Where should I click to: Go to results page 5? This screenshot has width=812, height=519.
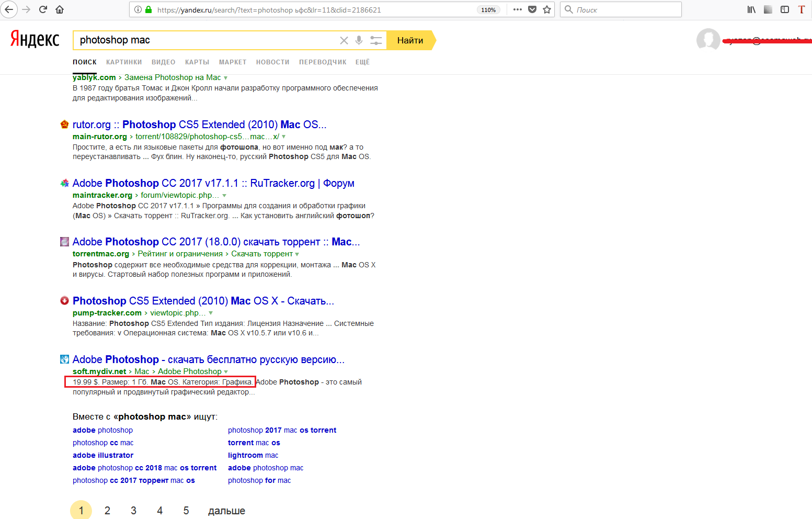click(186, 511)
